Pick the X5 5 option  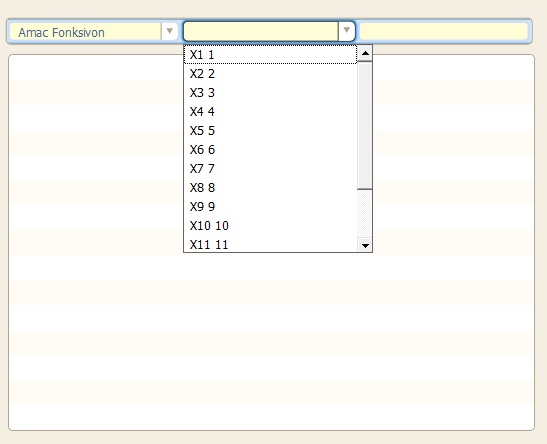[270, 131]
